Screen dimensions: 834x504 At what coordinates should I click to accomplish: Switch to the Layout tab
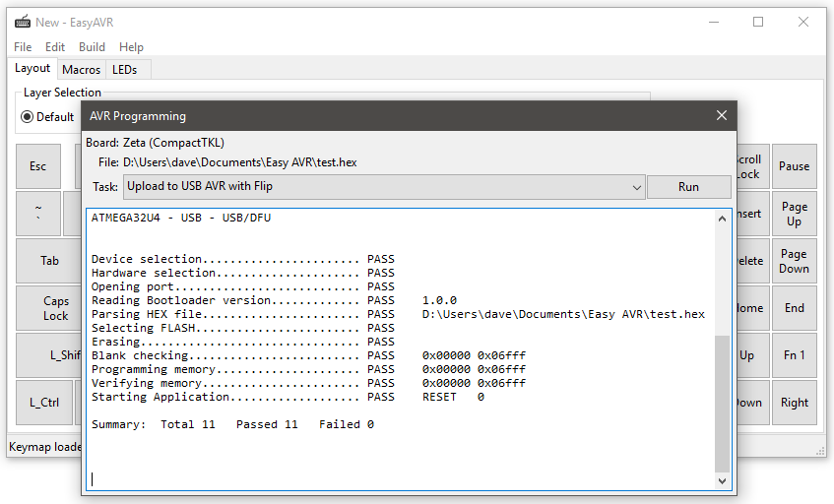pos(32,68)
